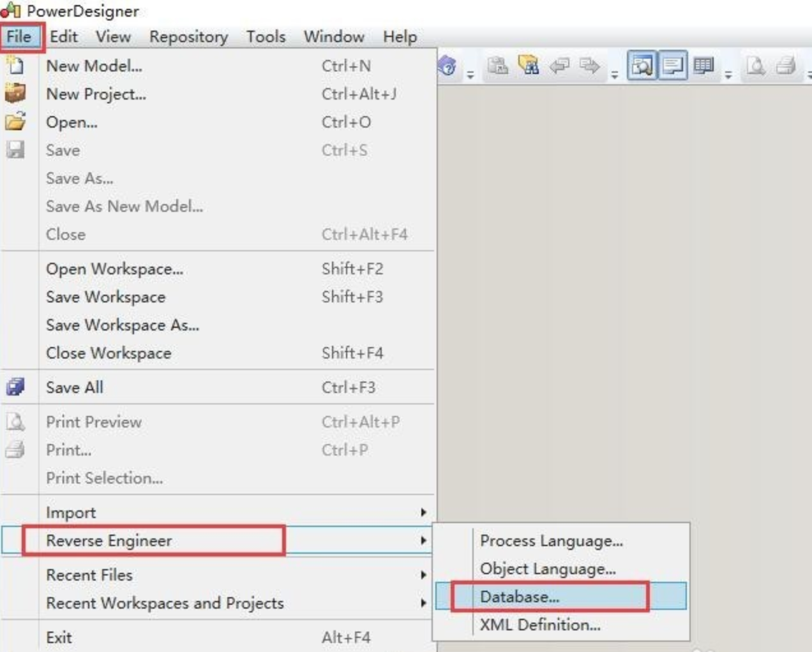Select Close Workspace entry

(218, 353)
